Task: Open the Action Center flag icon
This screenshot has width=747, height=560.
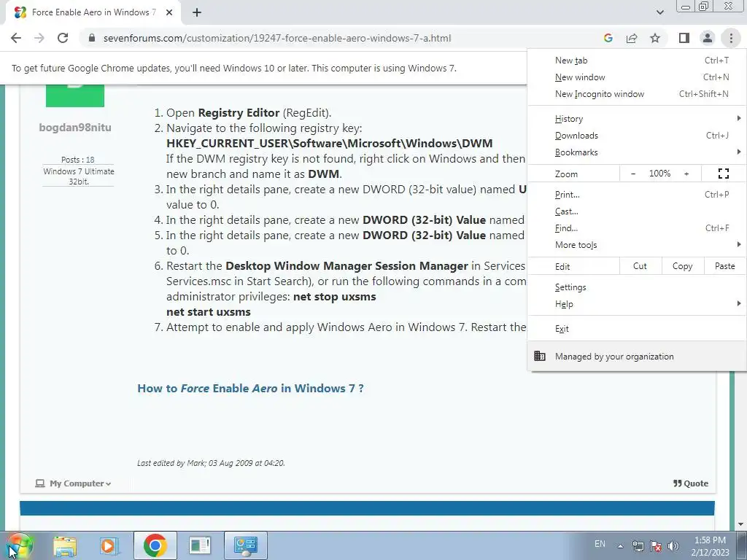Action: [x=656, y=546]
